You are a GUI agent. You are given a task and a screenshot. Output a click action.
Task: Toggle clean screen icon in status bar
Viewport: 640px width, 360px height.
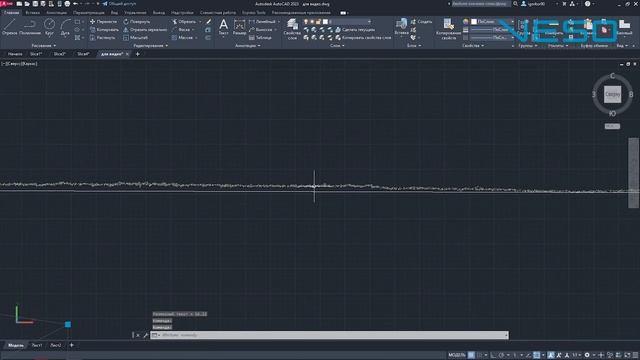(628, 355)
